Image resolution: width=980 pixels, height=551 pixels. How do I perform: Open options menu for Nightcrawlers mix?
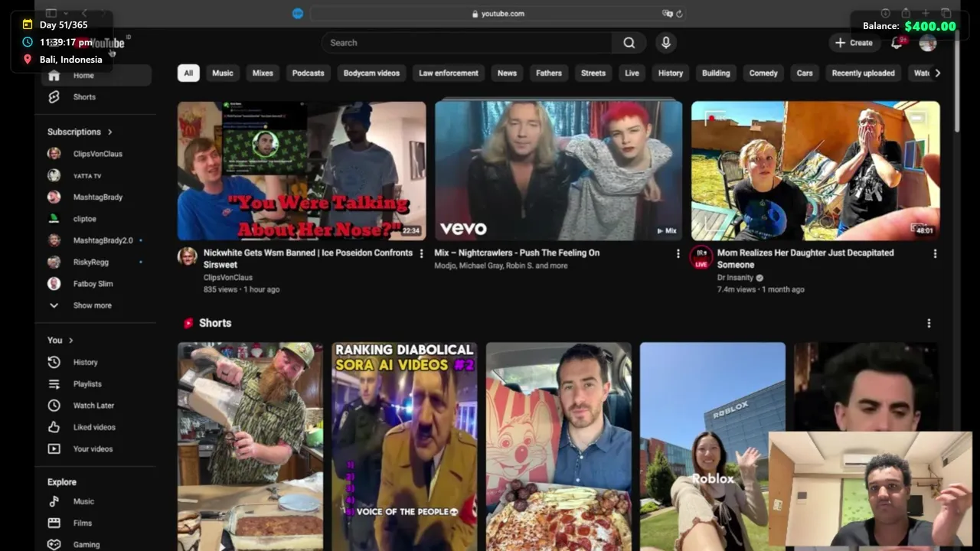(678, 253)
